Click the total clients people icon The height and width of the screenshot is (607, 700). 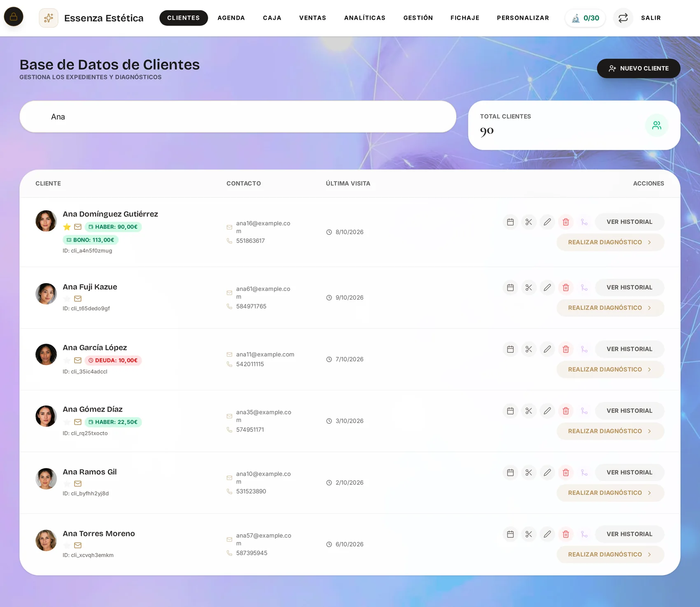tap(656, 125)
